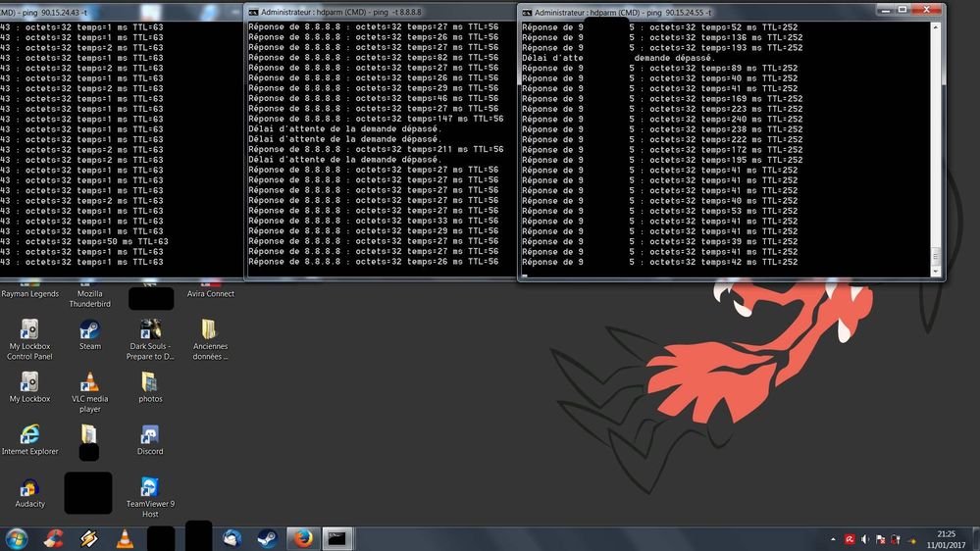Viewport: 980px width, 551px height.
Task: Select the Discord desktop shortcut
Action: coord(150,439)
